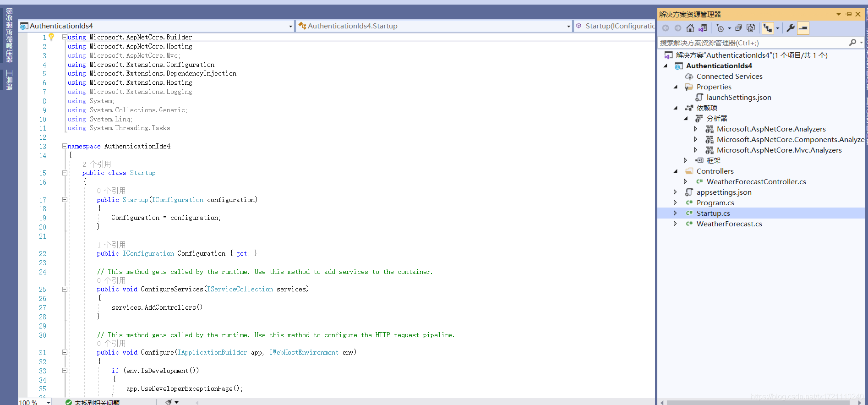Collapse the ConfigureServices method outline toggle
This screenshot has width=868, height=405.
[x=65, y=289]
